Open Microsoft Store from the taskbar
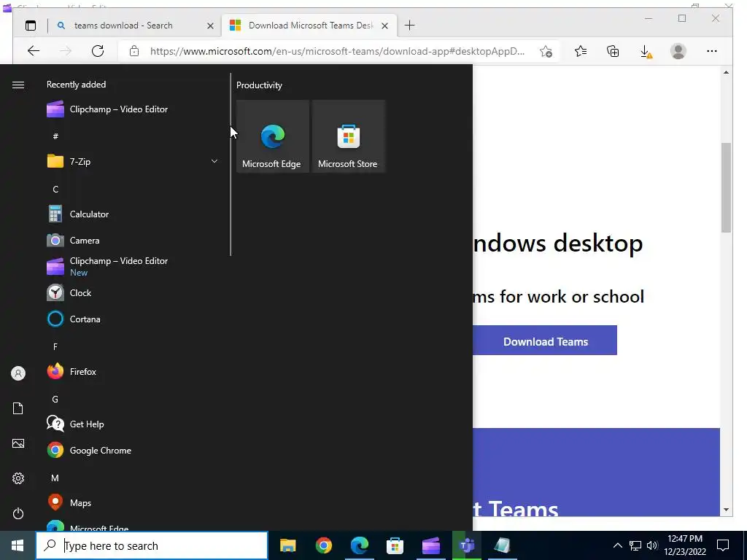 (395, 545)
